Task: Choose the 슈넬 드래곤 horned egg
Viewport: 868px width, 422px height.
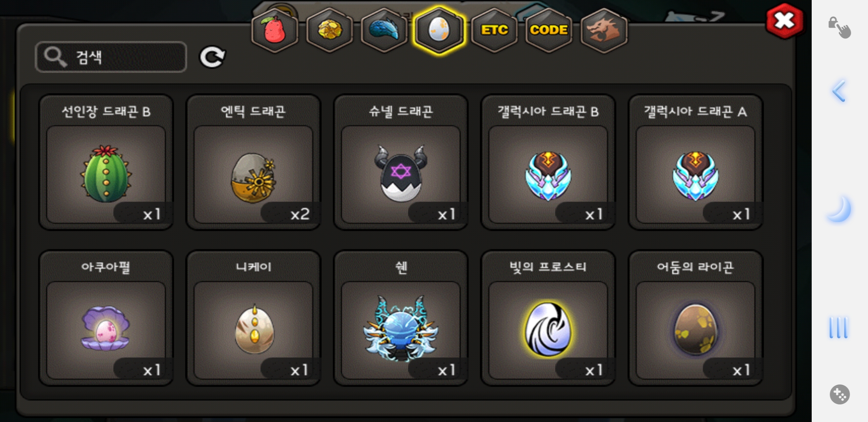Action: pos(401,162)
